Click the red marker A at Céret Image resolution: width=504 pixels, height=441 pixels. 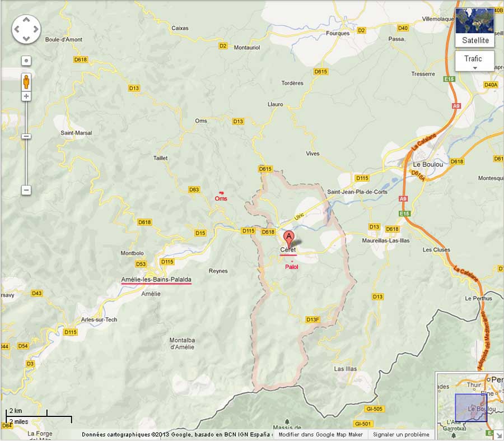pos(288,239)
